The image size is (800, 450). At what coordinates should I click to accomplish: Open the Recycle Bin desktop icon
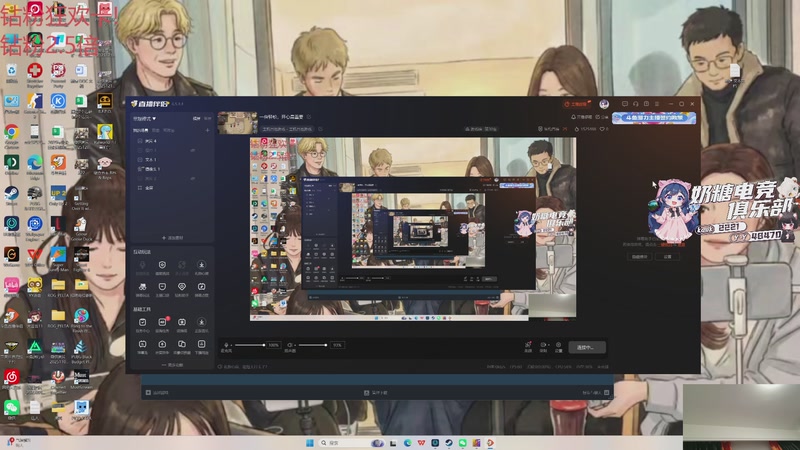(x=11, y=72)
